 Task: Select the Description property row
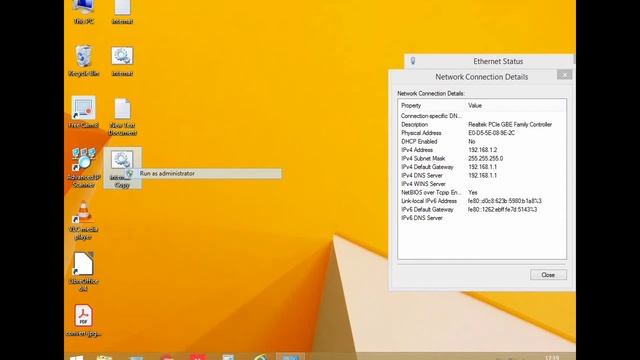[x=414, y=124]
